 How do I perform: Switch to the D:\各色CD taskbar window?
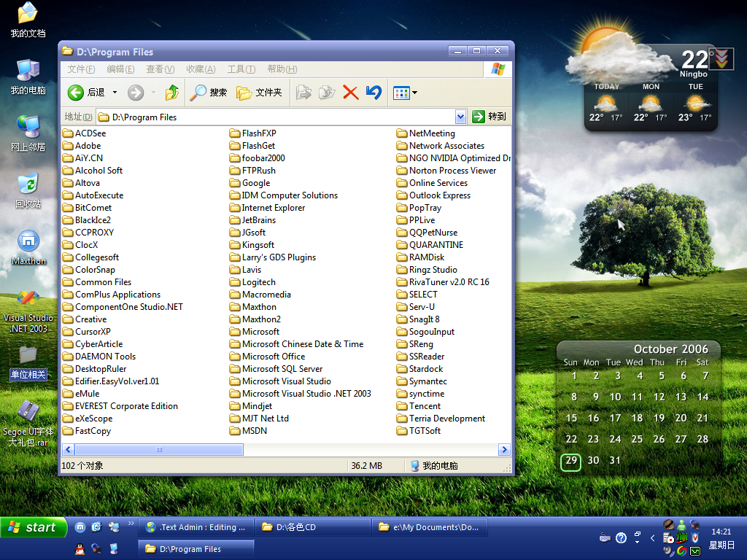pos(313,527)
